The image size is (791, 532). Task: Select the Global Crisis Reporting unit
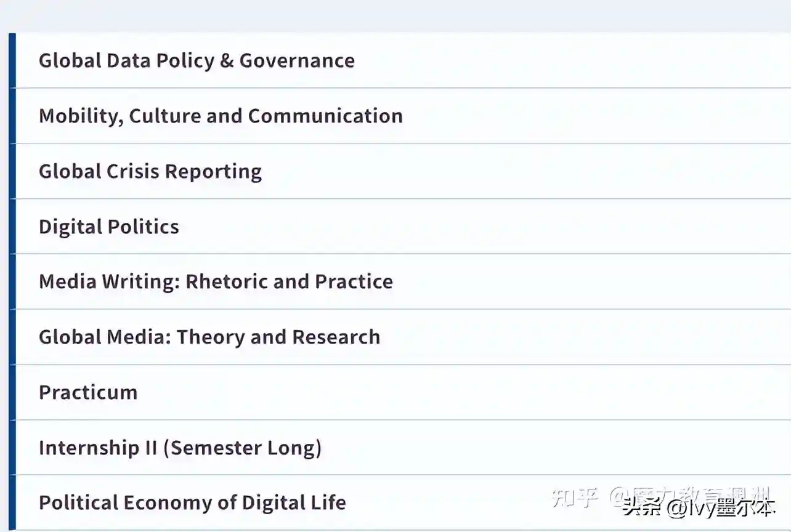pyautogui.click(x=150, y=171)
